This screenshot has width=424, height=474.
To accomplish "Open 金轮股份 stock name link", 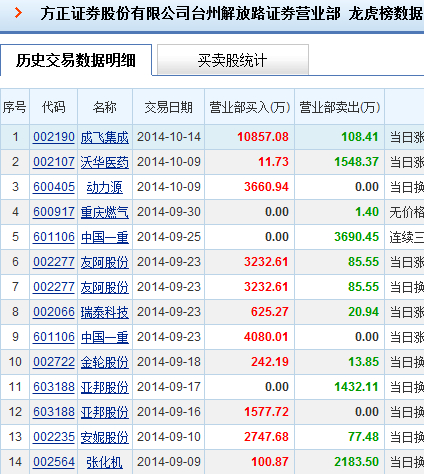I will tap(105, 362).
